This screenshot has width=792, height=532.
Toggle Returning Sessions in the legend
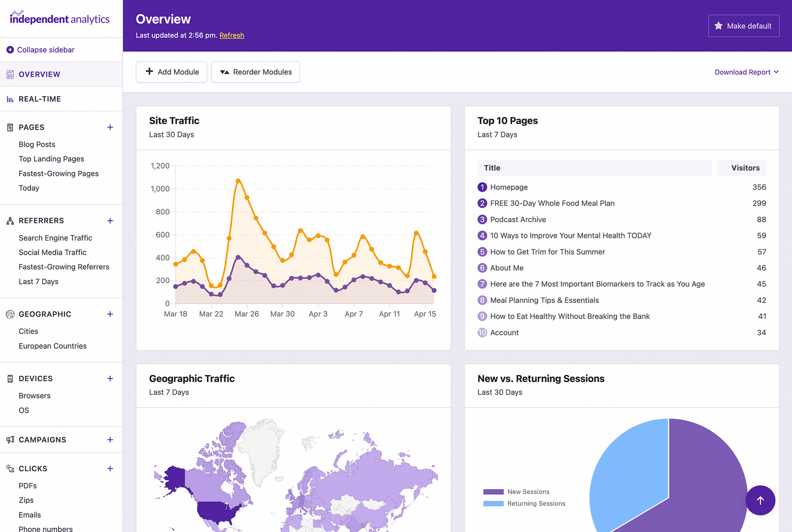tap(537, 503)
